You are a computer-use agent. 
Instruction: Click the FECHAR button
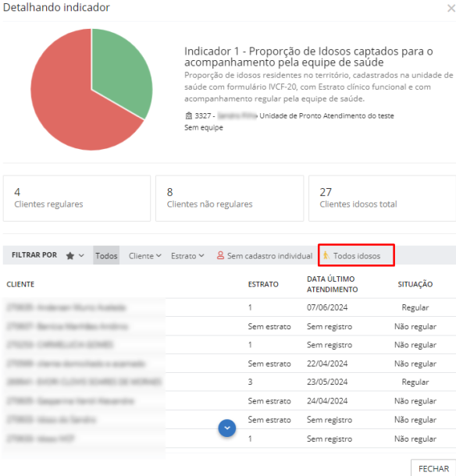[433, 468]
